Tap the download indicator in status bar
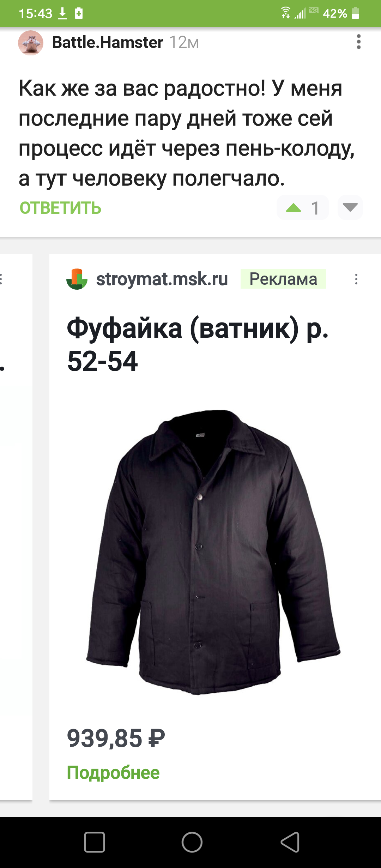Image resolution: width=381 pixels, height=868 pixels. pos(62,13)
